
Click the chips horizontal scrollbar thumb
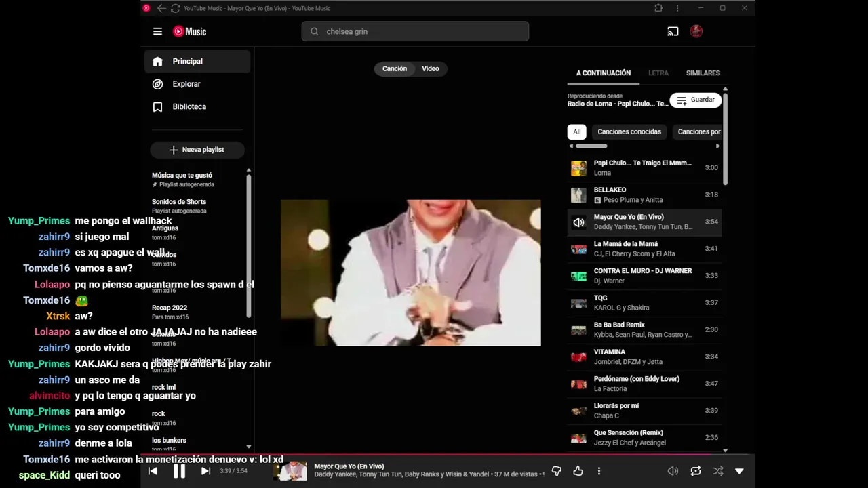click(591, 146)
